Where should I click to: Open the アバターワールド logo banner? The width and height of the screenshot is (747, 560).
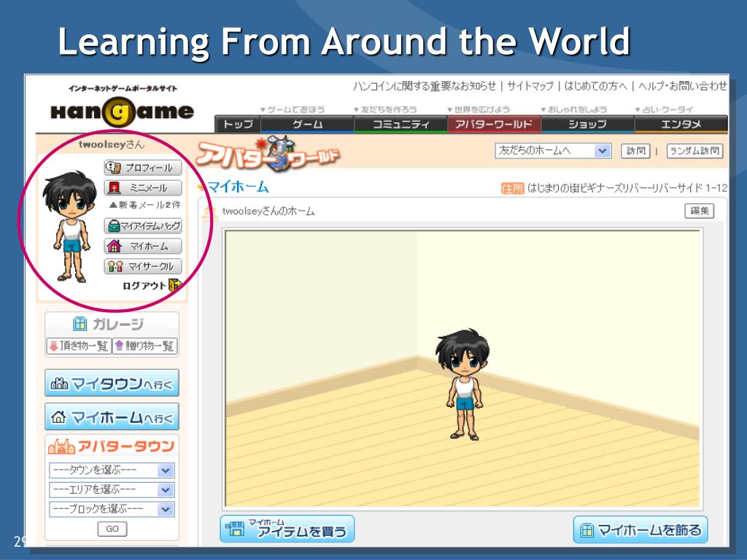(x=268, y=155)
